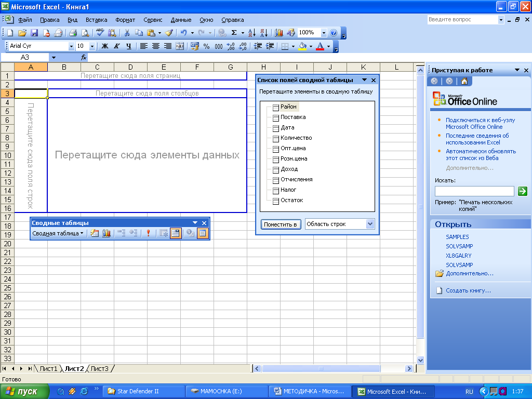Sort ascending with A-Z icon
The width and height of the screenshot is (532, 399).
tap(252, 33)
